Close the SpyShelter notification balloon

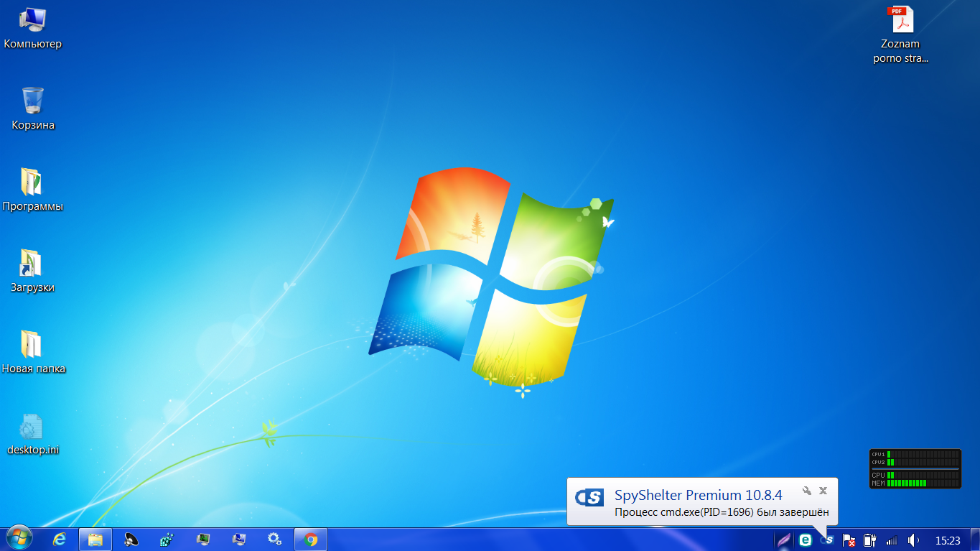coord(823,491)
